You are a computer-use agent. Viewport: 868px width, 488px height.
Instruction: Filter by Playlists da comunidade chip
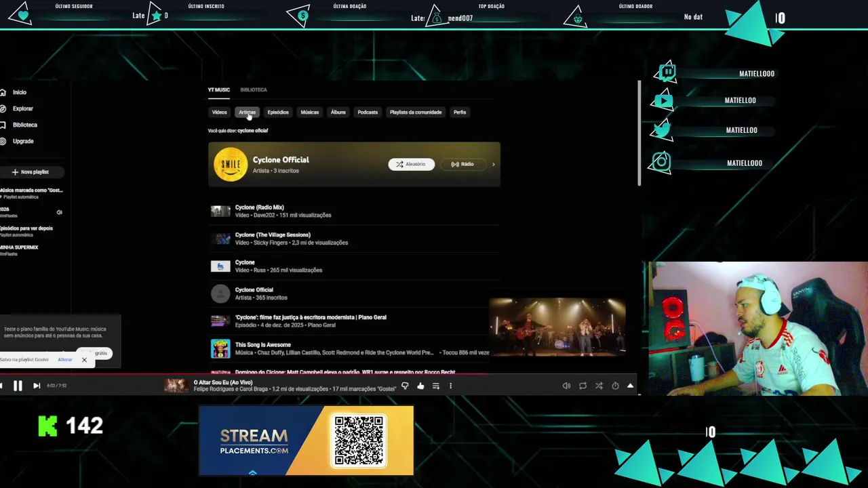pos(416,113)
